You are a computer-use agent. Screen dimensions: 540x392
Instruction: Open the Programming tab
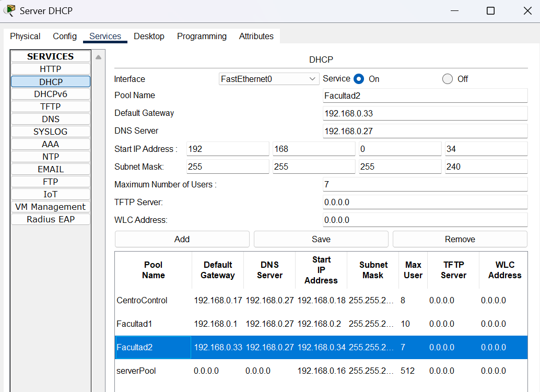click(x=202, y=36)
